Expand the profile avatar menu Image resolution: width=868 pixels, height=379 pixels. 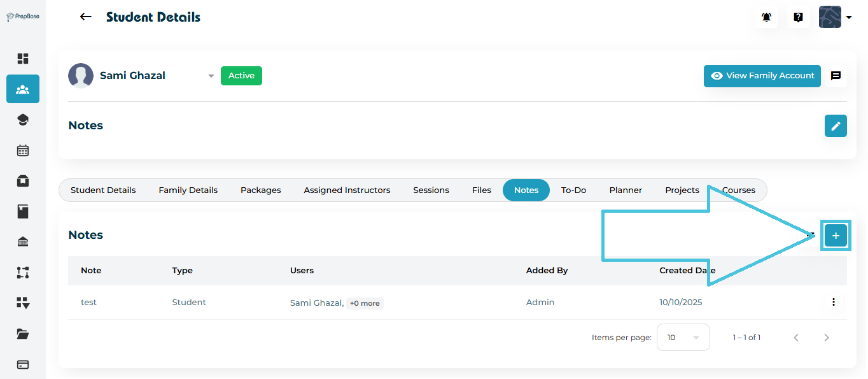point(835,17)
